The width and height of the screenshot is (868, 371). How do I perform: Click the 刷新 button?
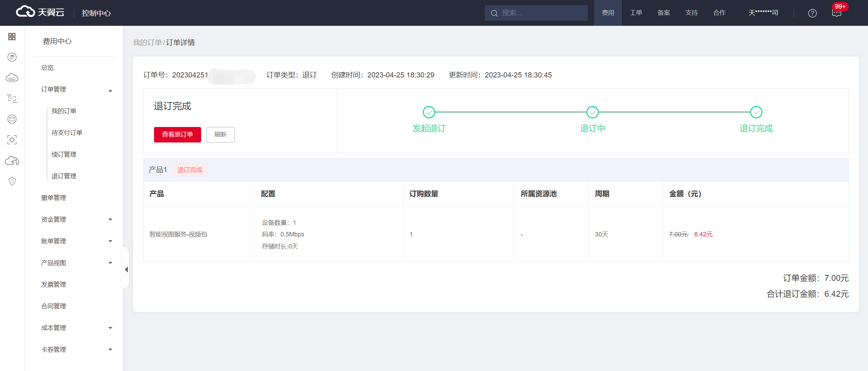[x=220, y=135]
